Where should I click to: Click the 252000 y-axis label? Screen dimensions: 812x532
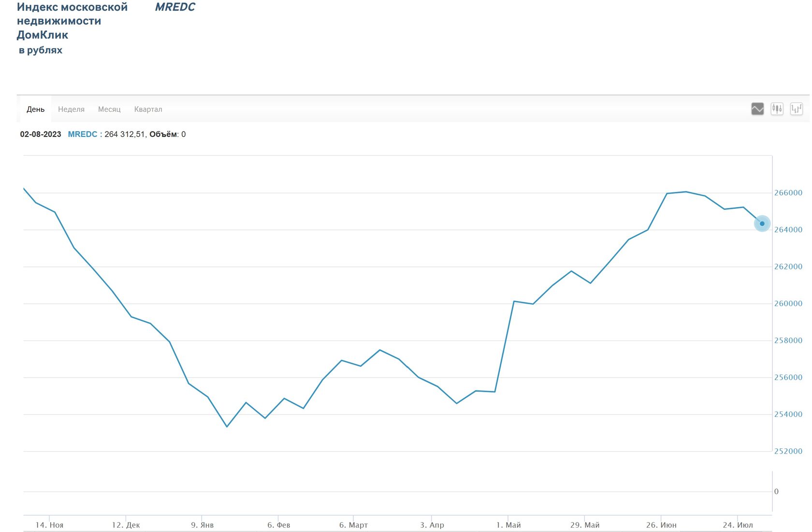pos(788,451)
